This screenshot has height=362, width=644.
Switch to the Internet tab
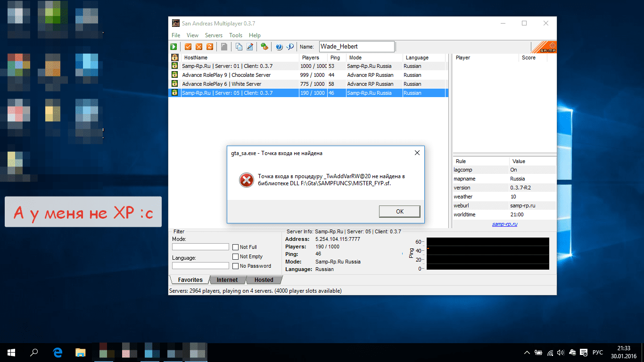(227, 280)
